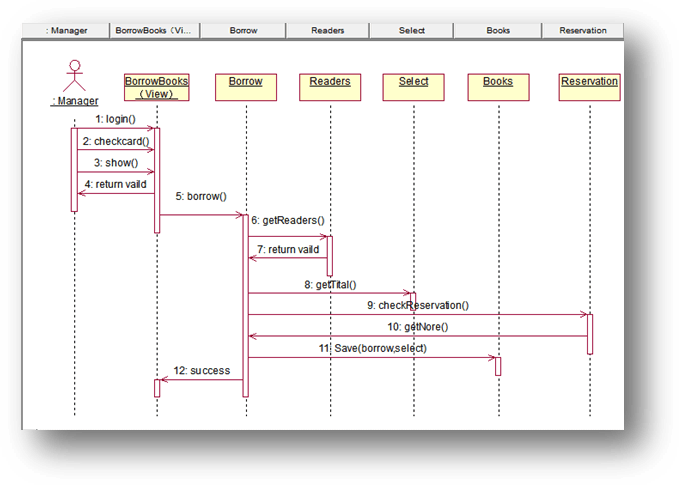Select the Readers column header
This screenshot has height=485, width=679.
click(x=327, y=31)
